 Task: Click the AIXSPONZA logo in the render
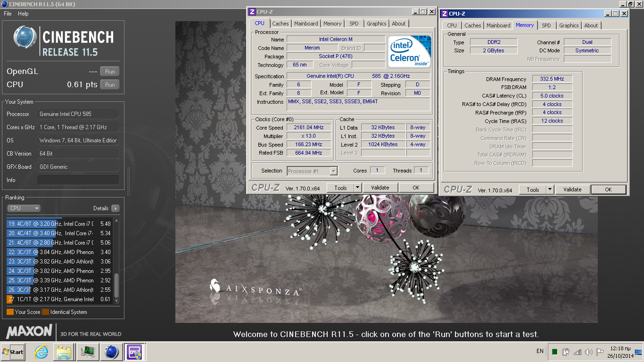(255, 287)
